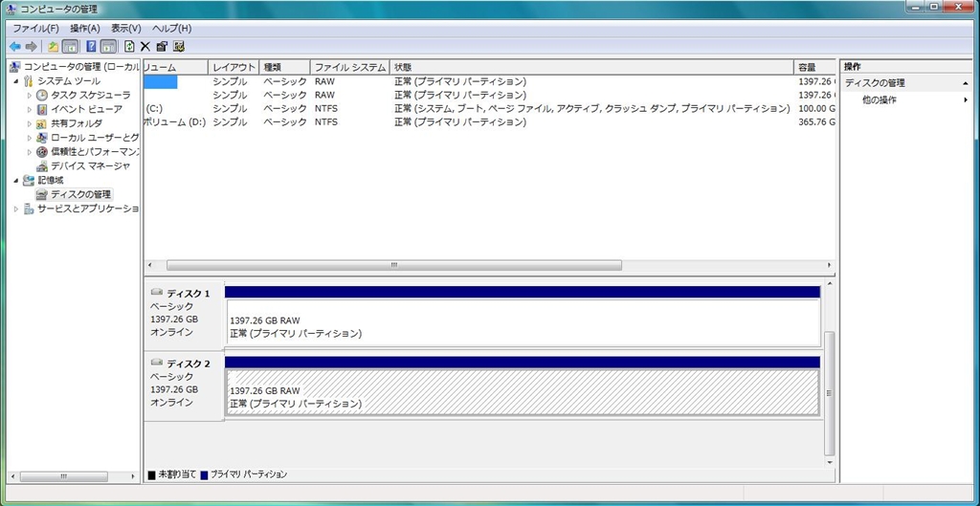Screen dimensions: 980x506
Task: Click the disk view scrollbar up arrow
Action: click(x=830, y=284)
